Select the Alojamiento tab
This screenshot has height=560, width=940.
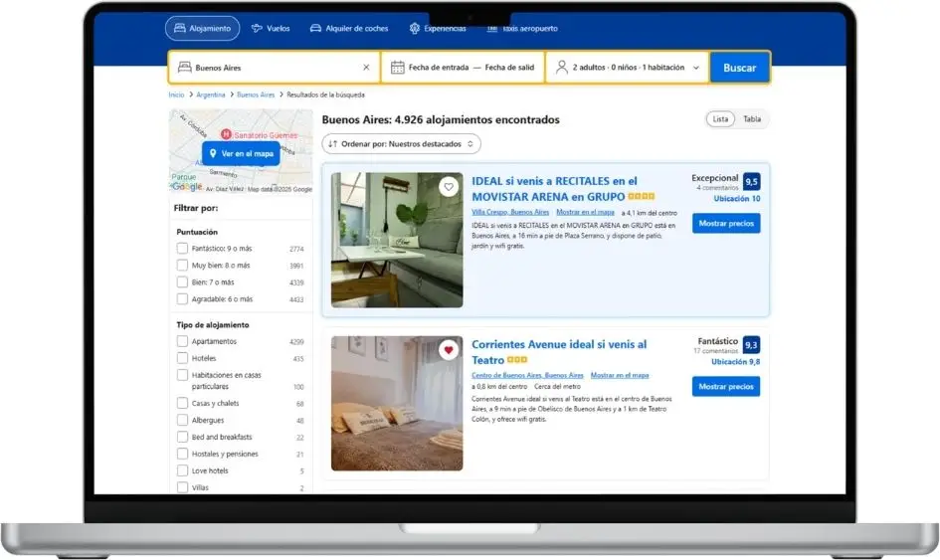click(202, 28)
